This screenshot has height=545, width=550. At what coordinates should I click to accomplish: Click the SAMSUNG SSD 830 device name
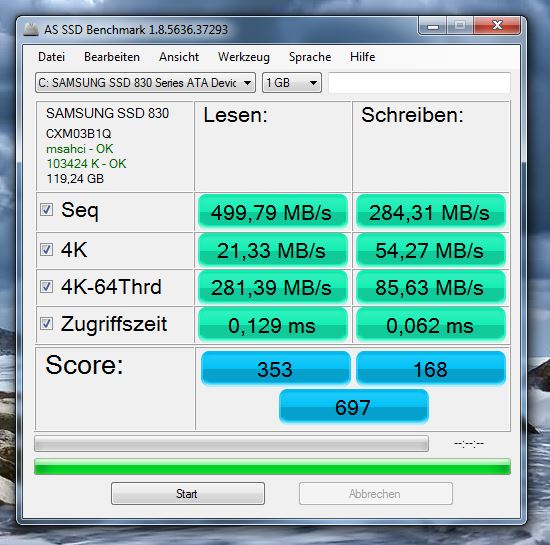(x=107, y=113)
